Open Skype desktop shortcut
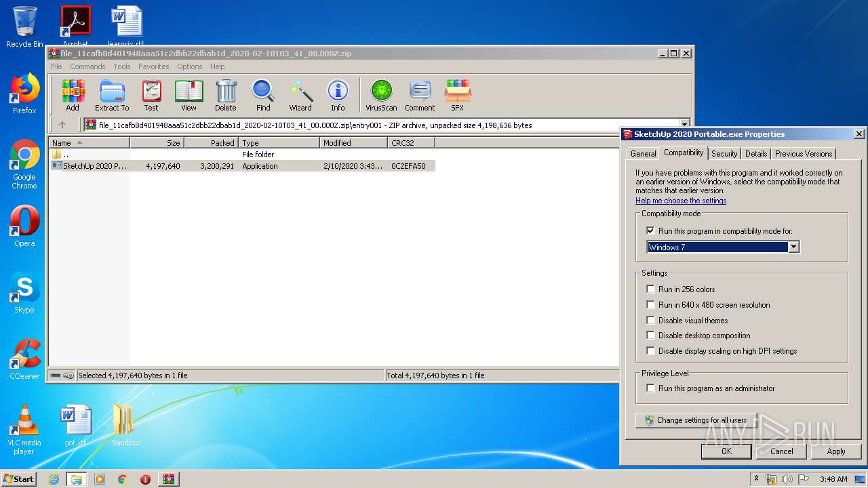Image resolution: width=868 pixels, height=488 pixels. point(24,293)
